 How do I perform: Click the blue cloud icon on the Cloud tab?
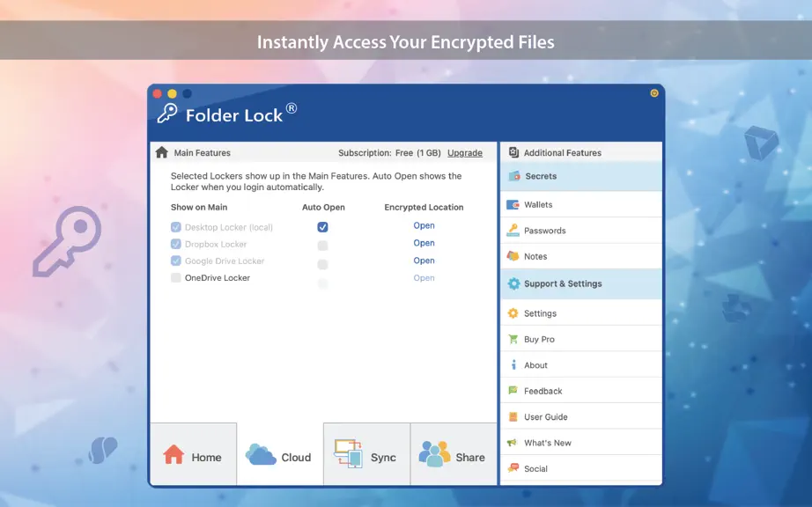click(261, 454)
